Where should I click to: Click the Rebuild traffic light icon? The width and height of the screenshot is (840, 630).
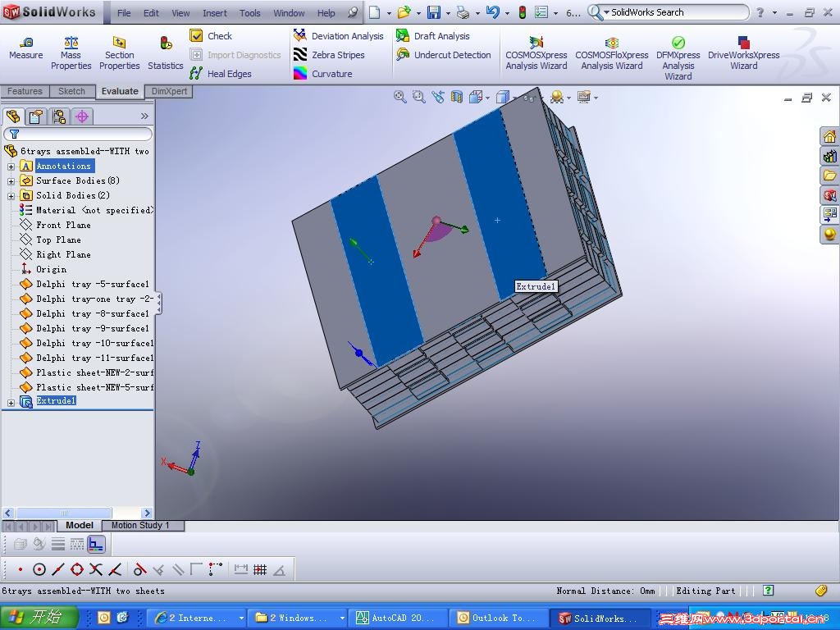(x=523, y=12)
